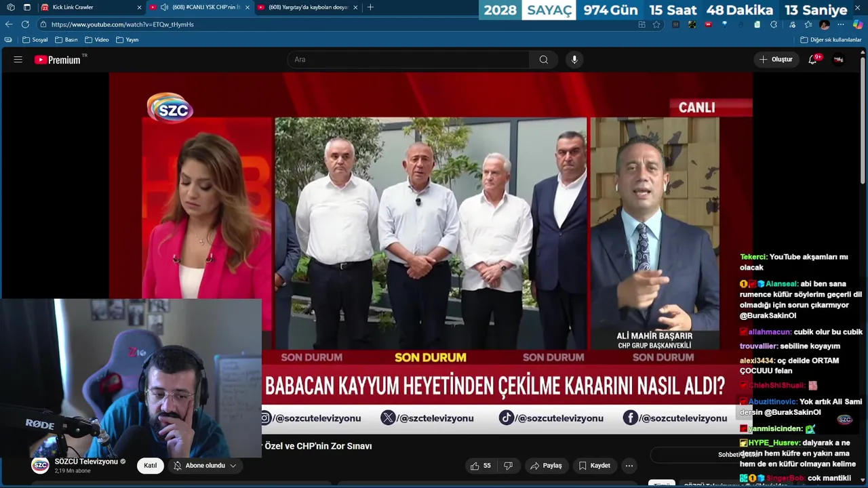Open the Video bookmarks folder

pos(97,40)
